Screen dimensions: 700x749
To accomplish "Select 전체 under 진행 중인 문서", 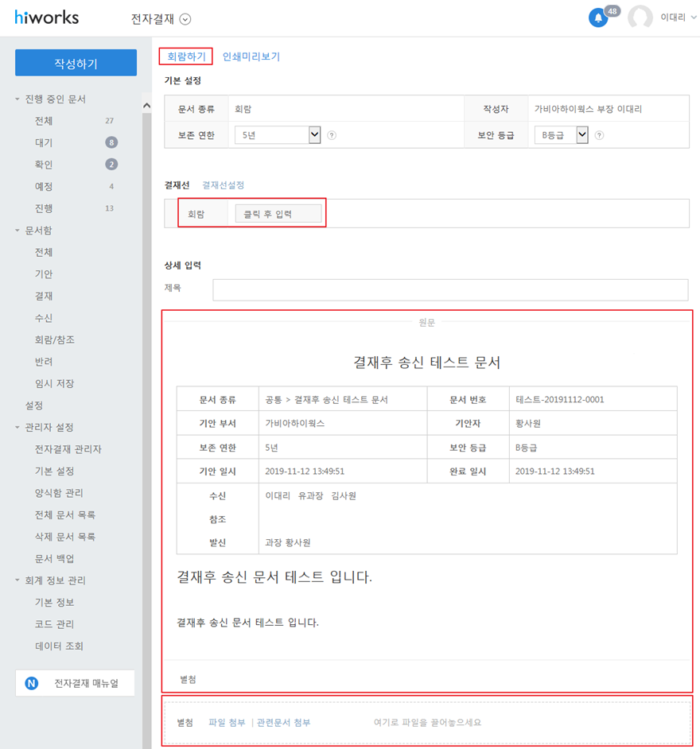I will coord(44,121).
